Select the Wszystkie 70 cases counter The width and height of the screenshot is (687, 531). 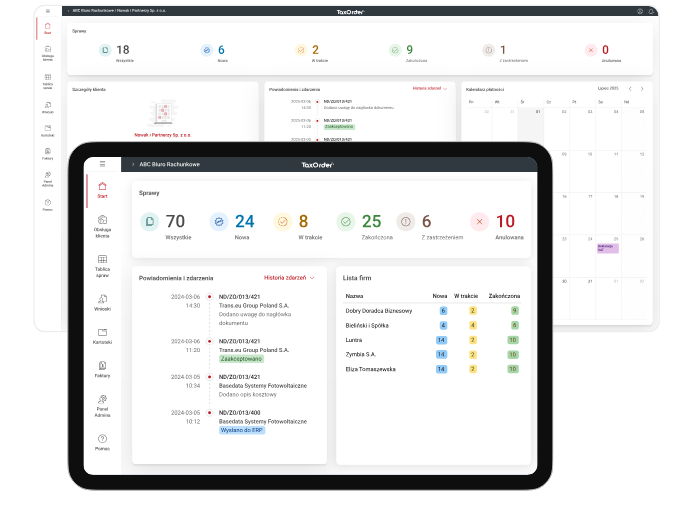coord(165,225)
